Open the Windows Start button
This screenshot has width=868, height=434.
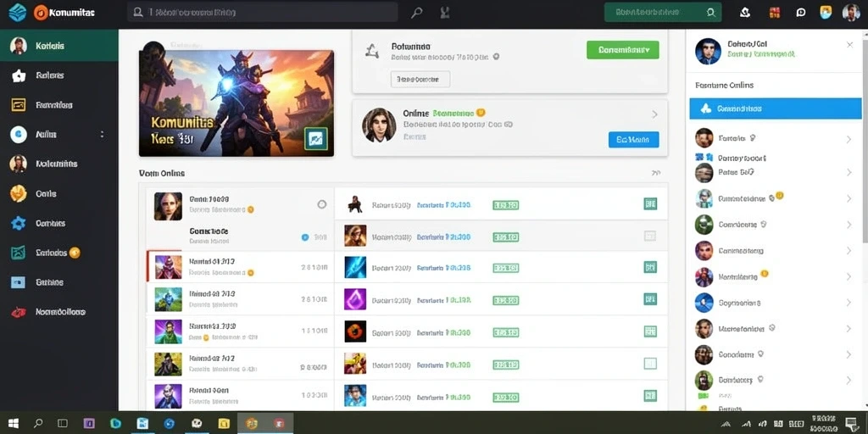(x=14, y=424)
